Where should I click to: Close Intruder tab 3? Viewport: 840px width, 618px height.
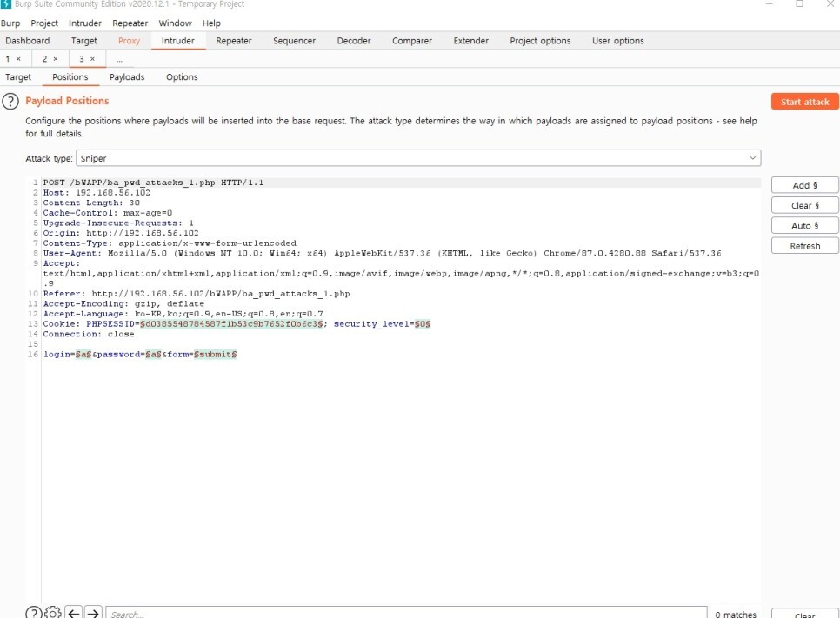(x=92, y=59)
